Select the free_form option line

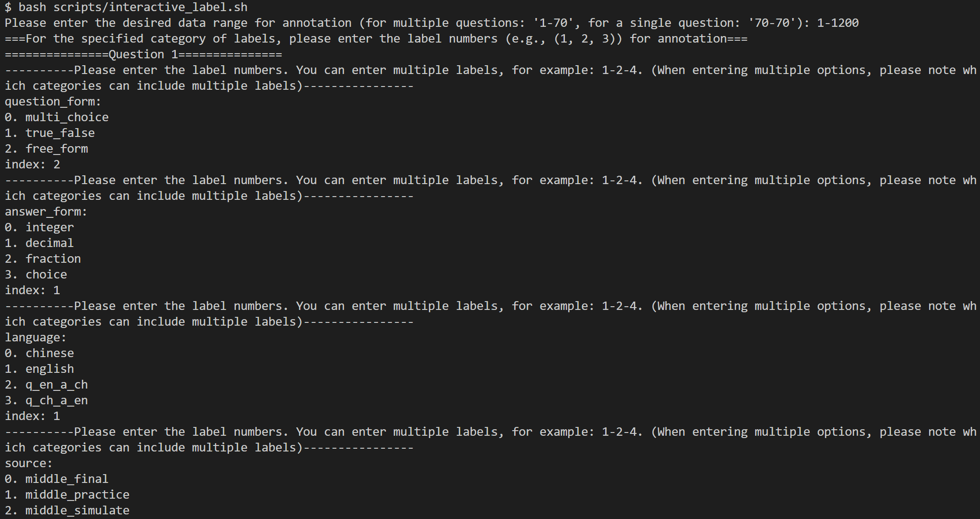[46, 149]
